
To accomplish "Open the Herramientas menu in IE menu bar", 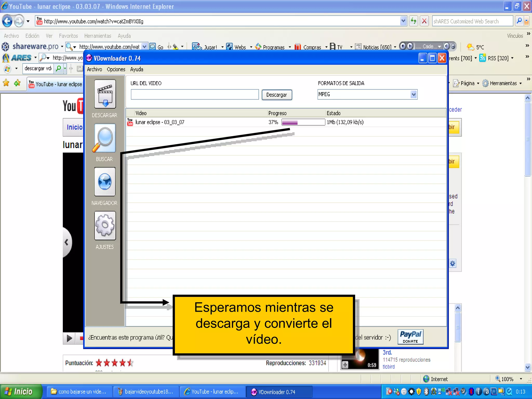I will [x=98, y=36].
